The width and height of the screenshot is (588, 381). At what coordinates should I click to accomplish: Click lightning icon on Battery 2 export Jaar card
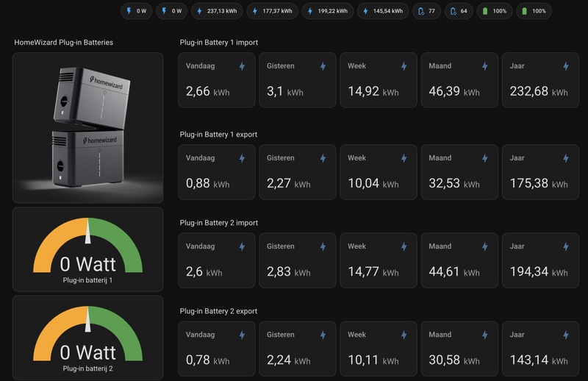(566, 335)
